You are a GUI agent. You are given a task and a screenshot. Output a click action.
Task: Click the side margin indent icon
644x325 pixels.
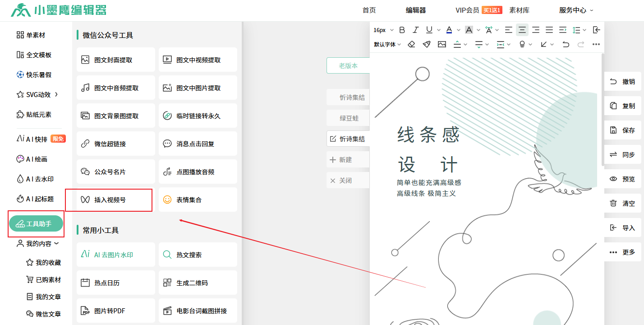click(x=501, y=44)
